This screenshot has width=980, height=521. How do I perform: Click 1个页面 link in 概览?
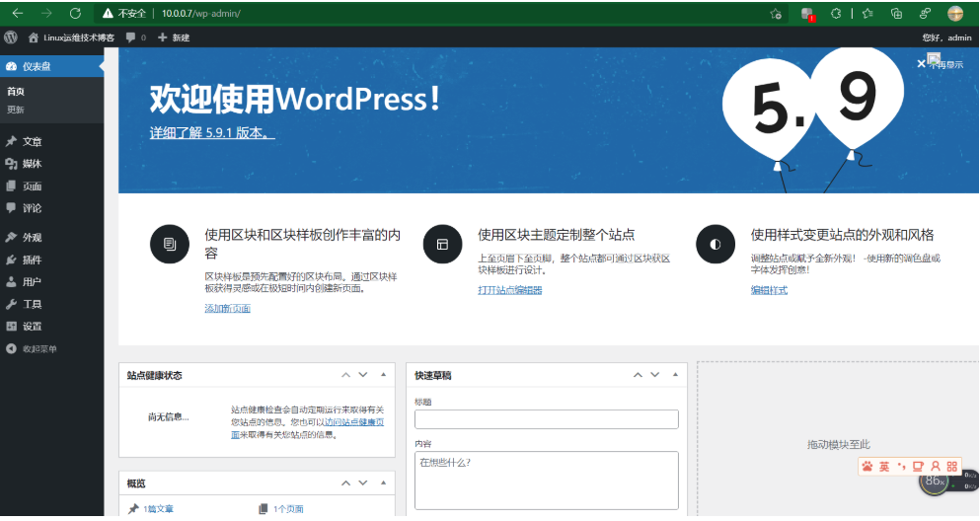288,509
